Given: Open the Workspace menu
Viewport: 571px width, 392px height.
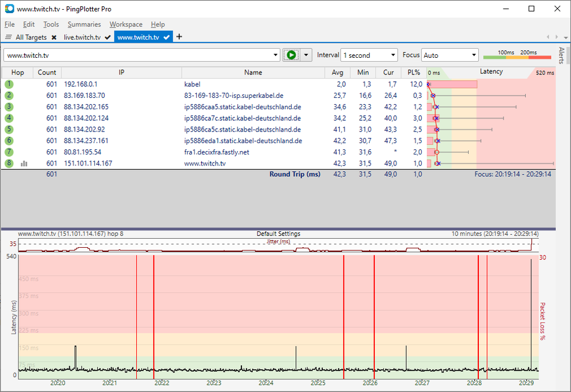Looking at the screenshot, I should click(126, 25).
